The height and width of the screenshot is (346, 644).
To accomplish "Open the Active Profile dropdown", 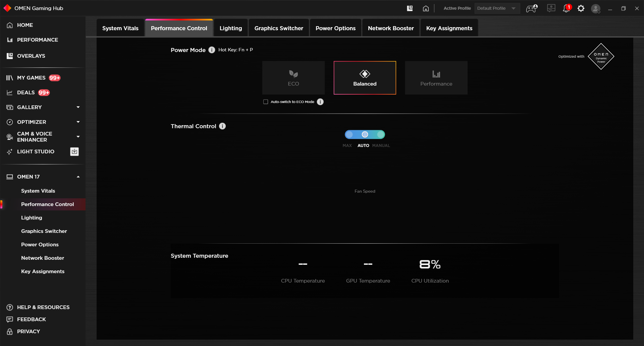I will 497,8.
